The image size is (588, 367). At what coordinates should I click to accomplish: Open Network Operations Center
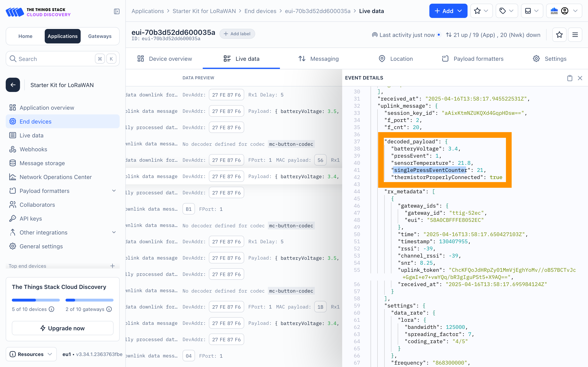55,177
